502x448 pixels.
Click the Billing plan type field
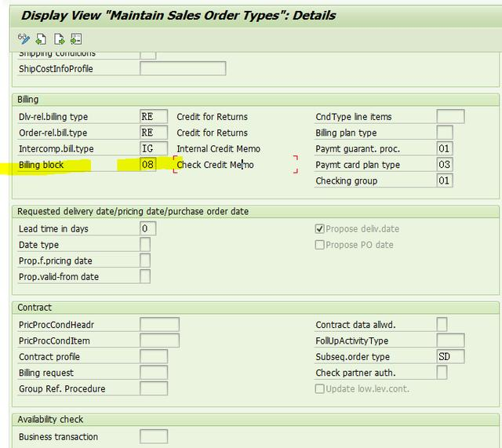point(445,133)
